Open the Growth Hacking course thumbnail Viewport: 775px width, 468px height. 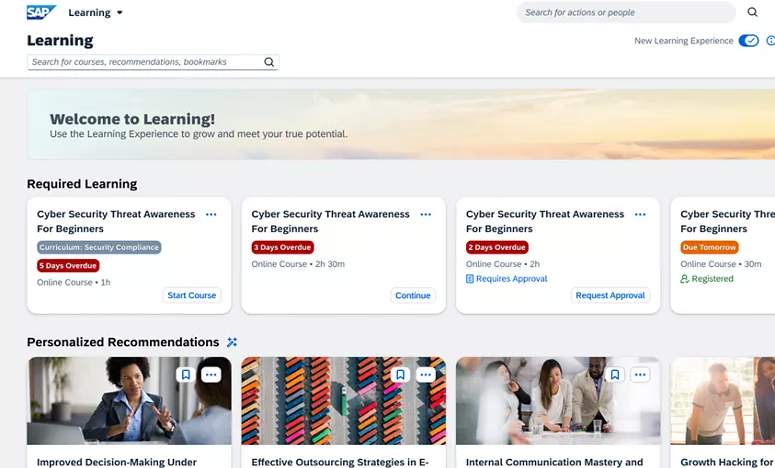pos(723,401)
